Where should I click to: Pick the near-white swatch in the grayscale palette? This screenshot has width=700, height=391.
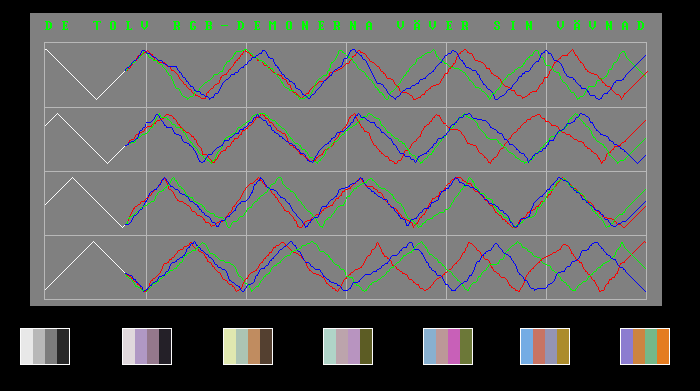pyautogui.click(x=27, y=346)
